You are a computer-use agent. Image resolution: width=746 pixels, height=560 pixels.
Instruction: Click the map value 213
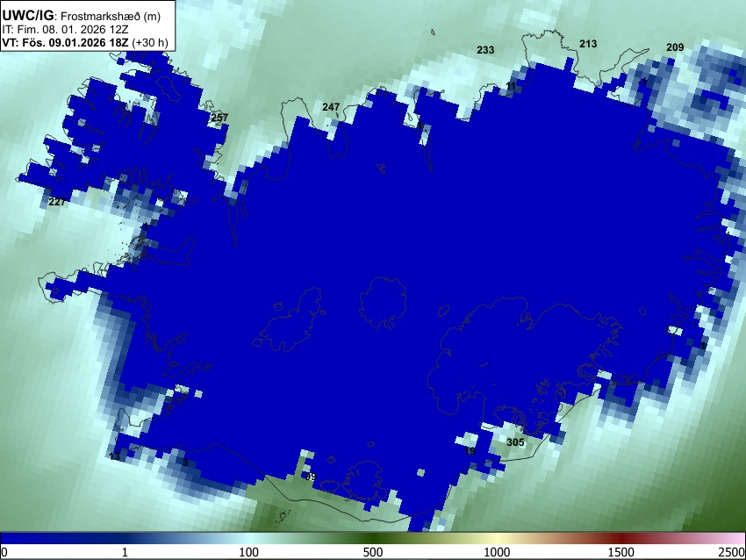point(588,44)
